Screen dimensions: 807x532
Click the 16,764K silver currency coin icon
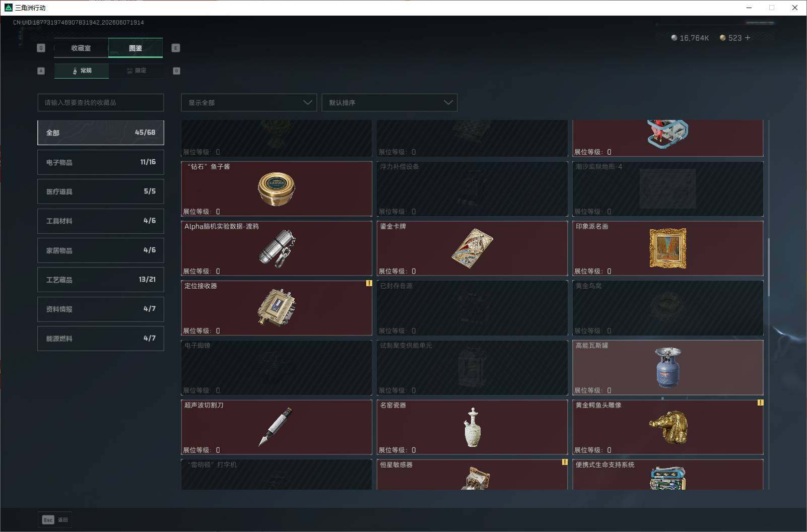(674, 38)
